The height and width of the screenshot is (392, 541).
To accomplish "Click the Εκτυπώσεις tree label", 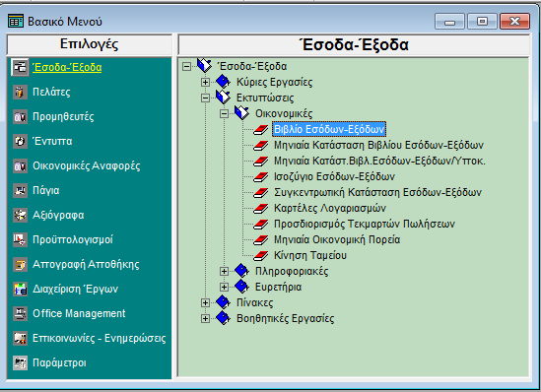I will (x=265, y=98).
